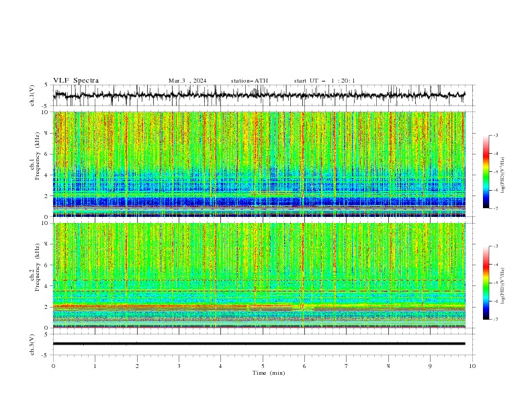Click the ch.1 color scale bar
The height and width of the screenshot is (411, 532).
coord(486,171)
